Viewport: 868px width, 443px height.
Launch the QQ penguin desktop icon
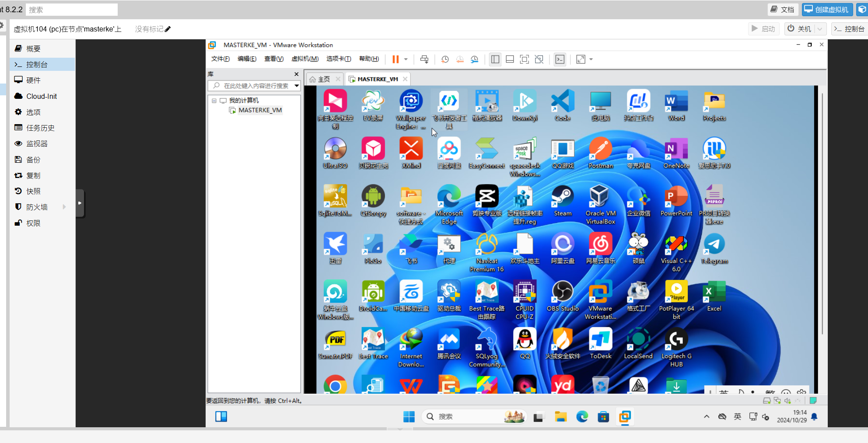[525, 344]
